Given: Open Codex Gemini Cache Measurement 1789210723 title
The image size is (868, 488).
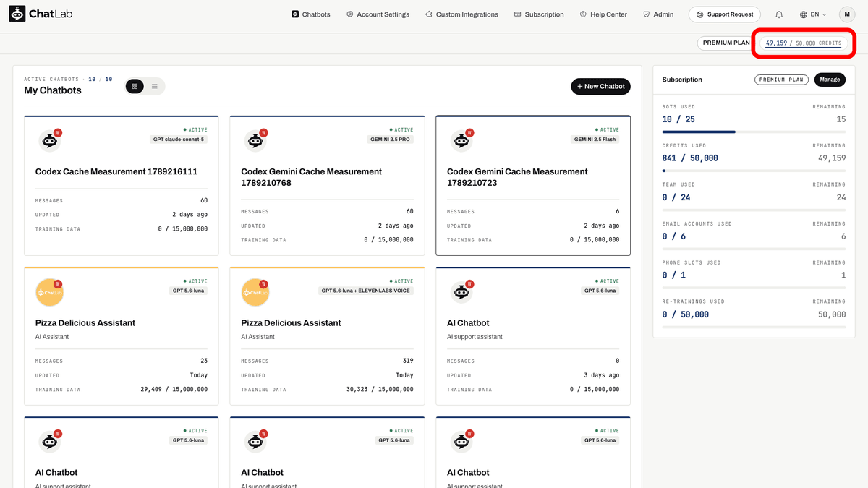Looking at the screenshot, I should (517, 177).
